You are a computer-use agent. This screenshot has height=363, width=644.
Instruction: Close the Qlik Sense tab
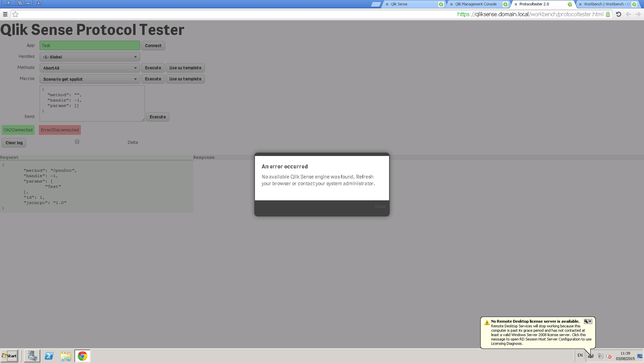387,4
